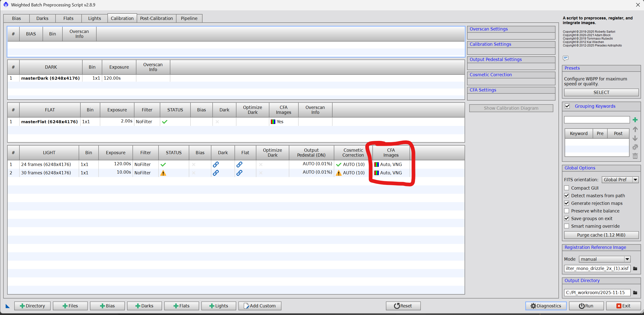
Task: Click the green plus add keyword icon
Action: pos(635,120)
